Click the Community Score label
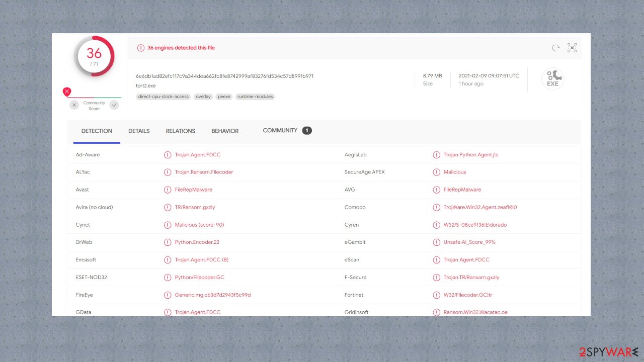Screen dimensions: 644x362 pyautogui.click(x=94, y=106)
